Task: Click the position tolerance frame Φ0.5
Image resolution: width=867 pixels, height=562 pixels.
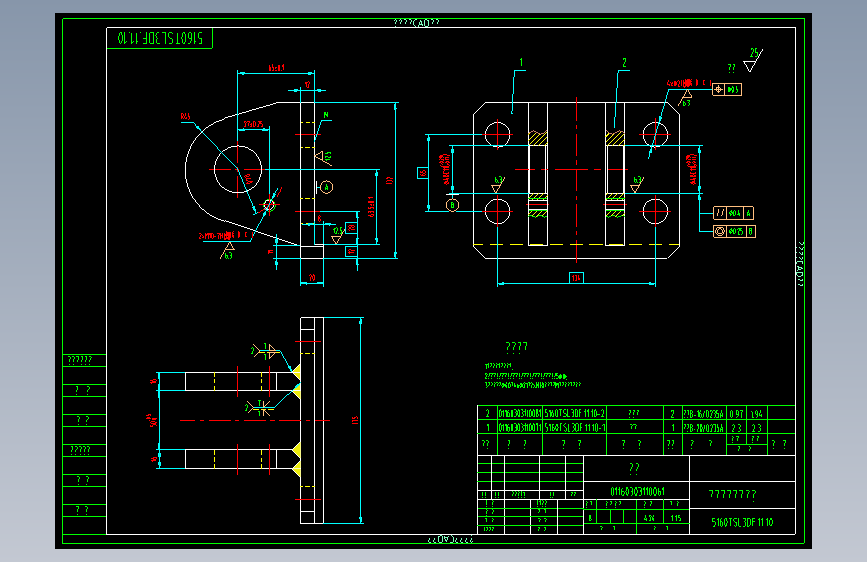Action: click(x=727, y=89)
